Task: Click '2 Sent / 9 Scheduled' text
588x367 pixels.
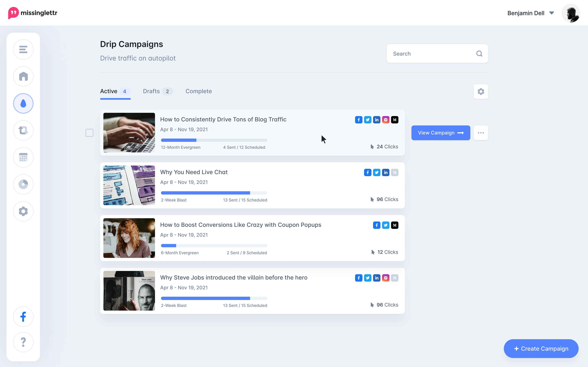Action: pos(247,253)
